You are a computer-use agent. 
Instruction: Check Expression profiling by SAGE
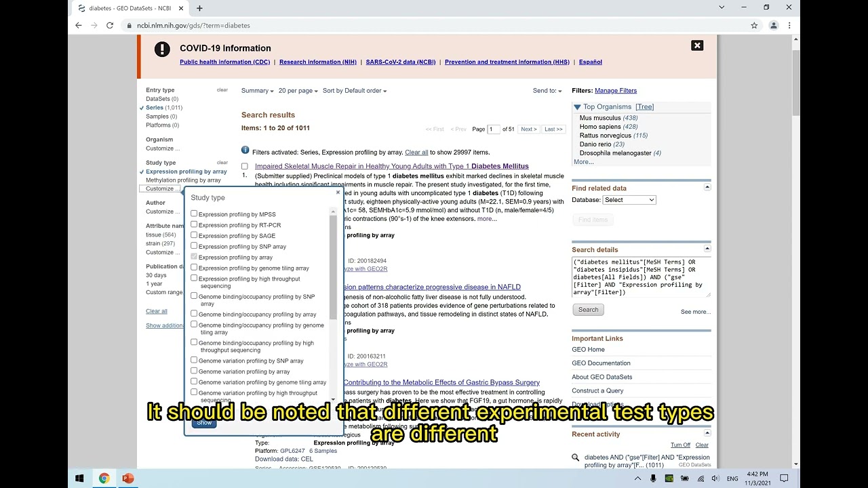pyautogui.click(x=194, y=235)
